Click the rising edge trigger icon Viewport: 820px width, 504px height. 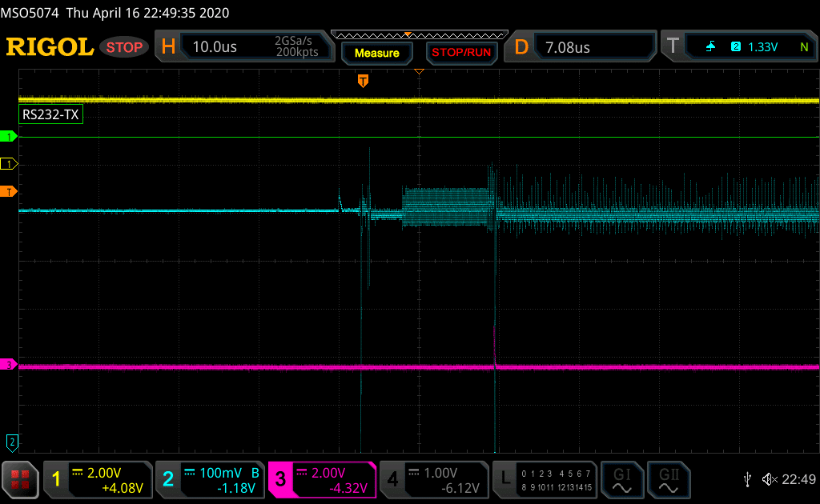tap(710, 47)
